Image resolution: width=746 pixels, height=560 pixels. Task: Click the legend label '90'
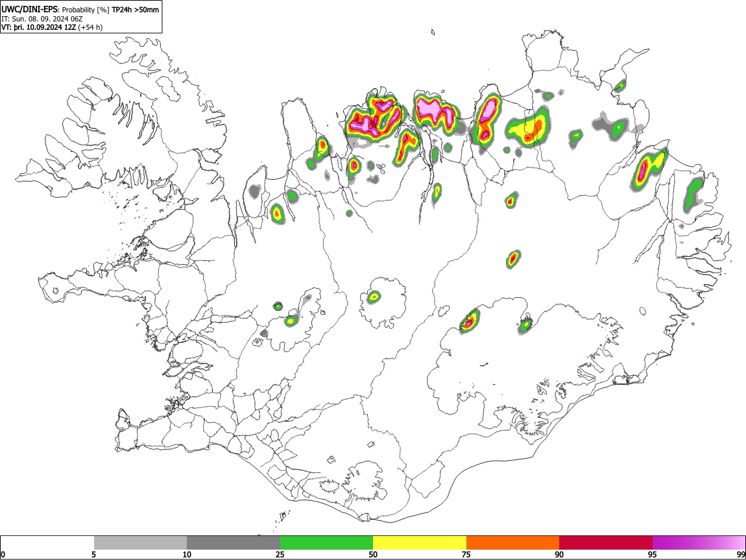click(559, 554)
